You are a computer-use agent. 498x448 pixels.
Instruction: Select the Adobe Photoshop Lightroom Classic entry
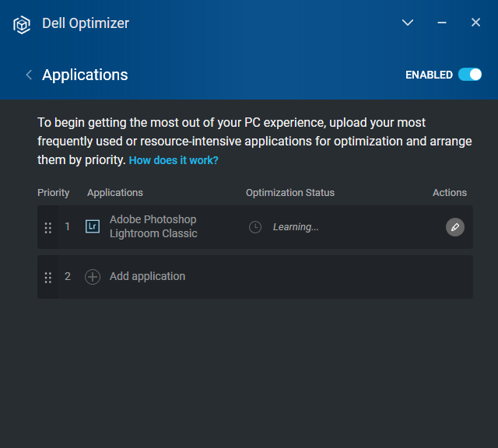pos(153,226)
